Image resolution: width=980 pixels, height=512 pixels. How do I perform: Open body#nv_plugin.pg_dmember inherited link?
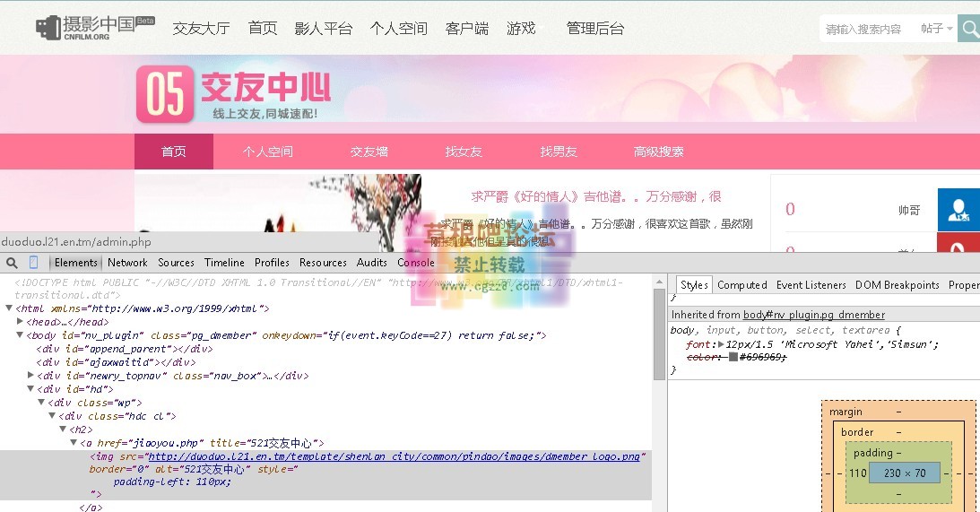814,315
